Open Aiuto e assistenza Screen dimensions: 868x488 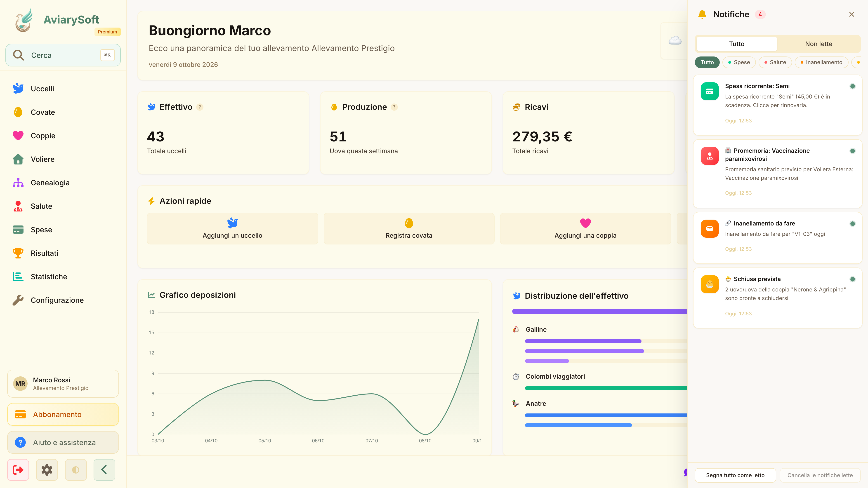tap(63, 443)
